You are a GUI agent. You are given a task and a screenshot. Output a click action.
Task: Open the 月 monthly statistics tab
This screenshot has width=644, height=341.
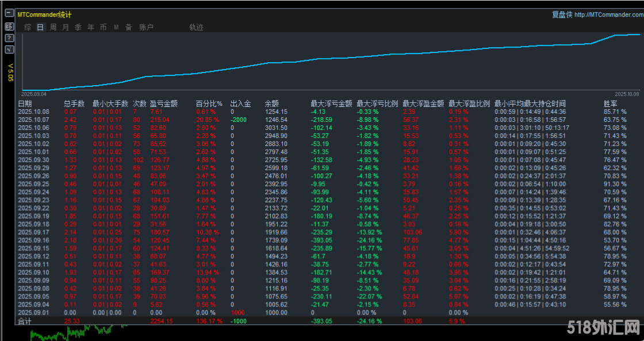[66, 27]
